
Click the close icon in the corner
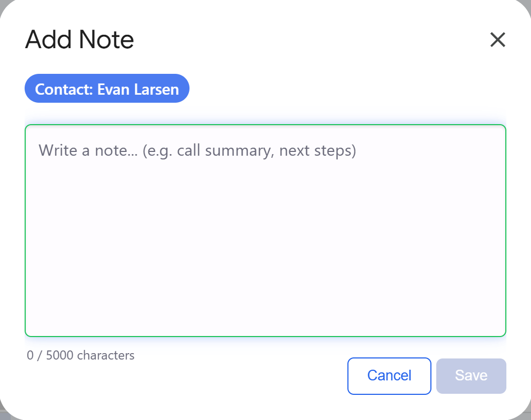(x=497, y=40)
